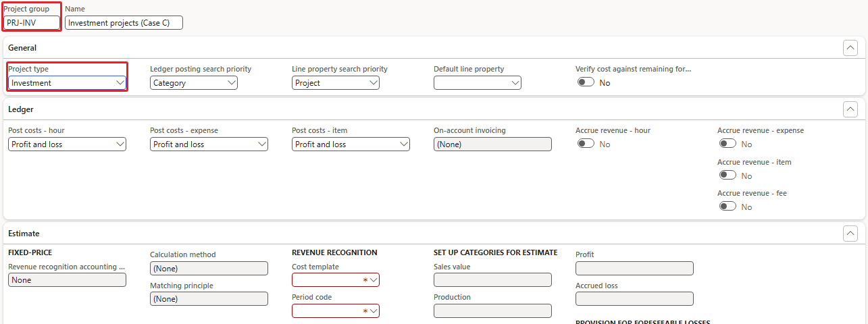Collapse the General section chevron
This screenshot has height=324, width=868.
pyautogui.click(x=850, y=48)
